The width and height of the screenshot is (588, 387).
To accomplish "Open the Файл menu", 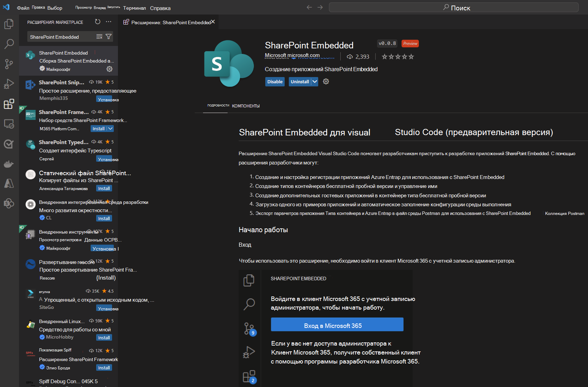I will tap(23, 8).
